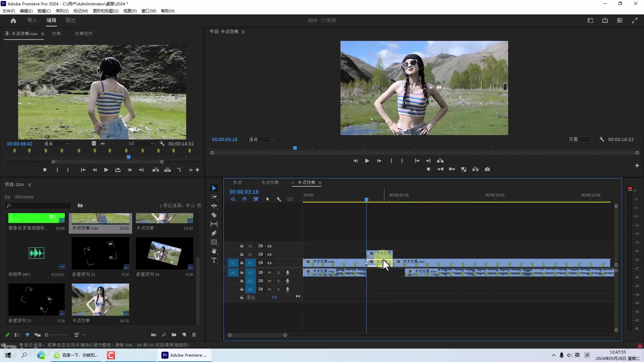644x362 pixels.
Task: Select the Razor tool
Action: pyautogui.click(x=214, y=215)
